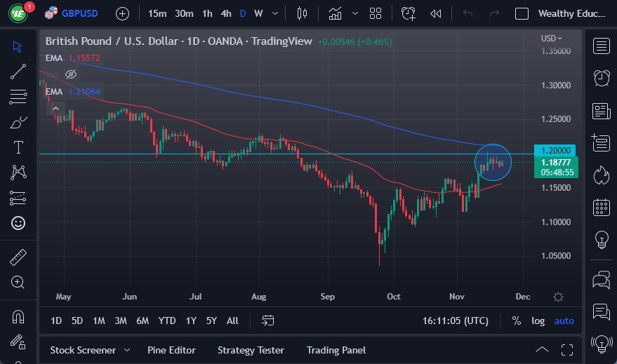Select the ruler measure tool
Screen dimensions: 617x364
click(x=18, y=257)
